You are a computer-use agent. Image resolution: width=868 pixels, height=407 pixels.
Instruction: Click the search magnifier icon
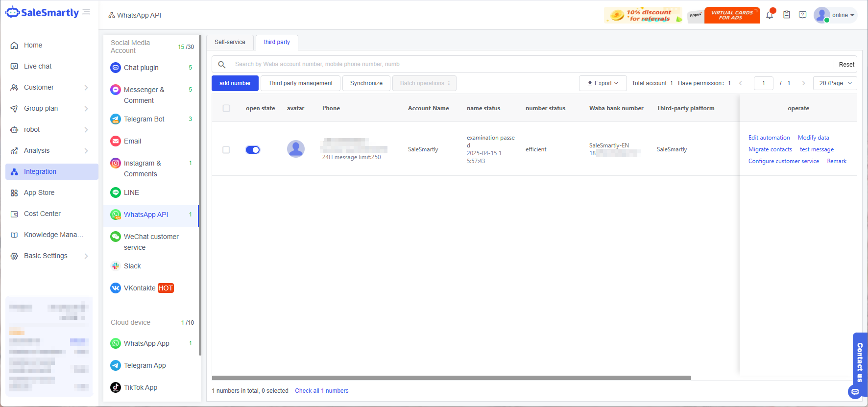222,65
